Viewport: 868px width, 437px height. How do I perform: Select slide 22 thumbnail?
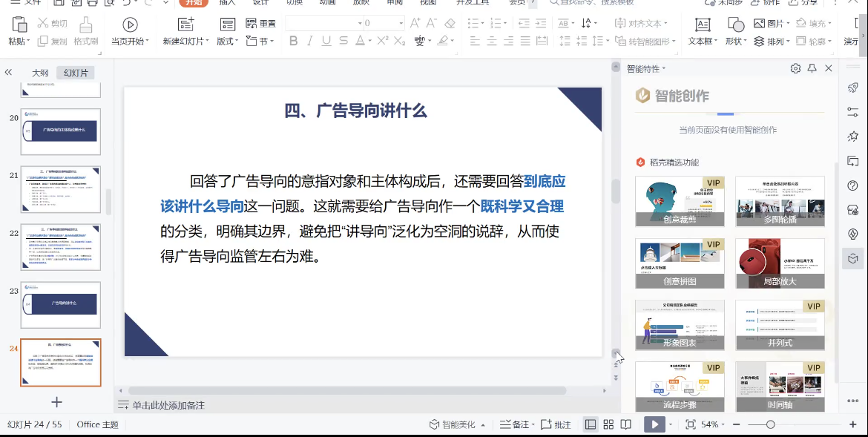[x=60, y=247]
